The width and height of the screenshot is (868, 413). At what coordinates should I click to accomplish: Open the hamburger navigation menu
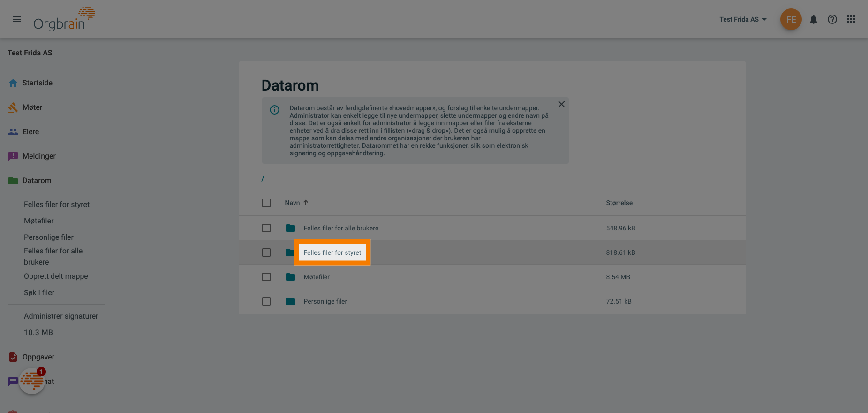17,19
